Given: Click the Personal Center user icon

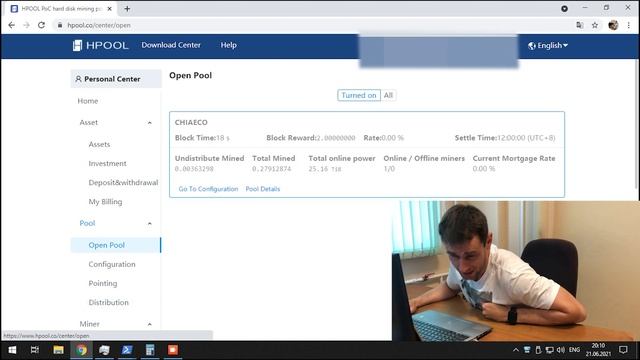Looking at the screenshot, I should 78,79.
